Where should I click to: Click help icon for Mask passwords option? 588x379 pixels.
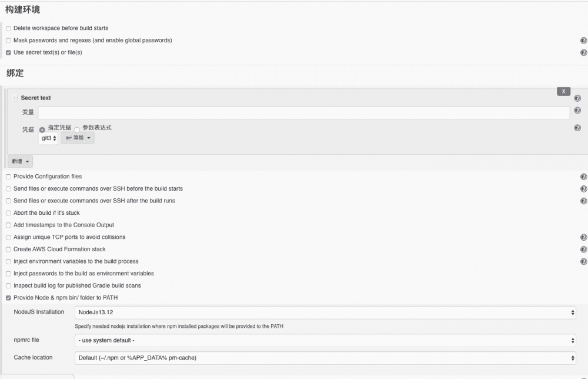583,41
